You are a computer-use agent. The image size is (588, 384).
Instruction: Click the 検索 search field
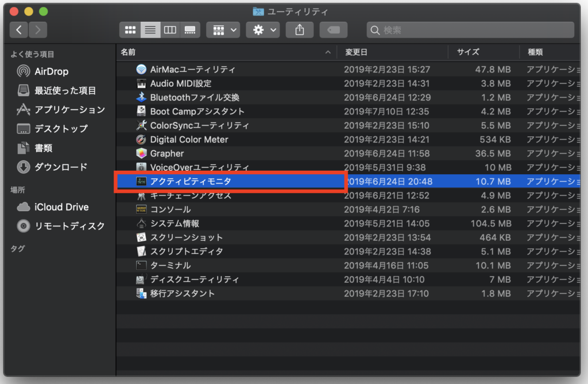coord(470,30)
